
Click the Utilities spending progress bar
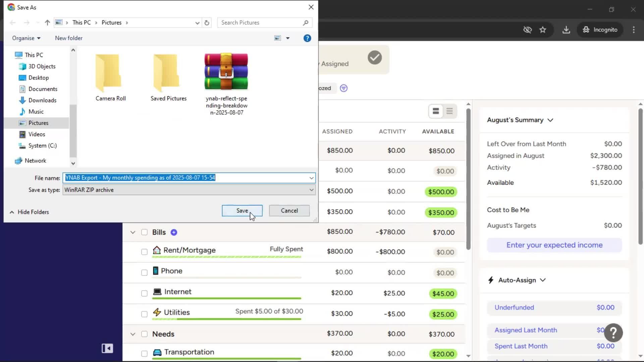227,319
